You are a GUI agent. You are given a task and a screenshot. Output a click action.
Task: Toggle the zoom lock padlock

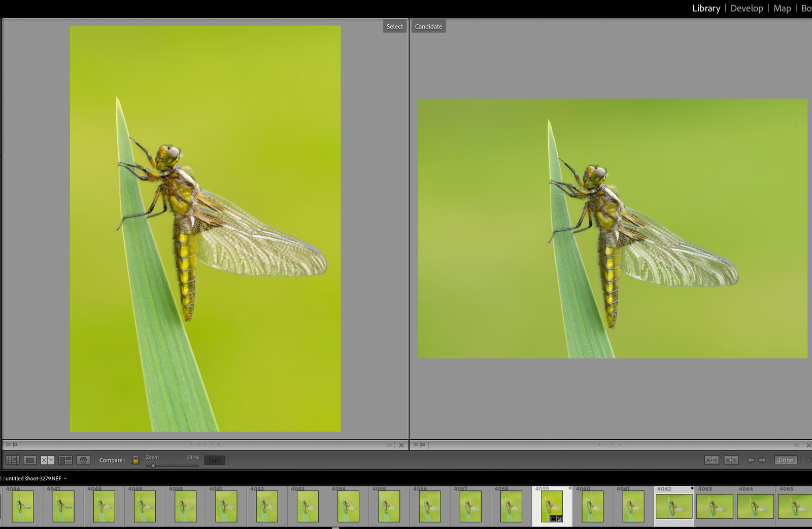135,460
